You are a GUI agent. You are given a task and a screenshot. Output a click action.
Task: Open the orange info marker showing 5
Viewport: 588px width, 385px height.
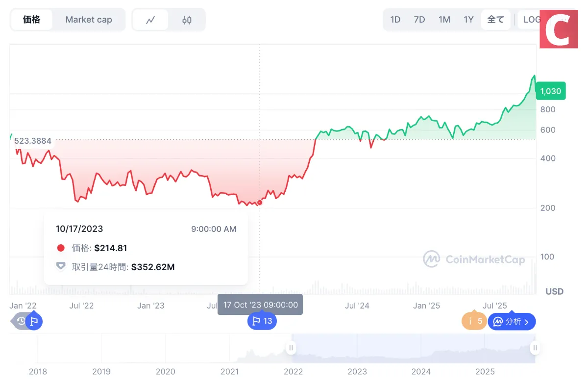point(474,321)
